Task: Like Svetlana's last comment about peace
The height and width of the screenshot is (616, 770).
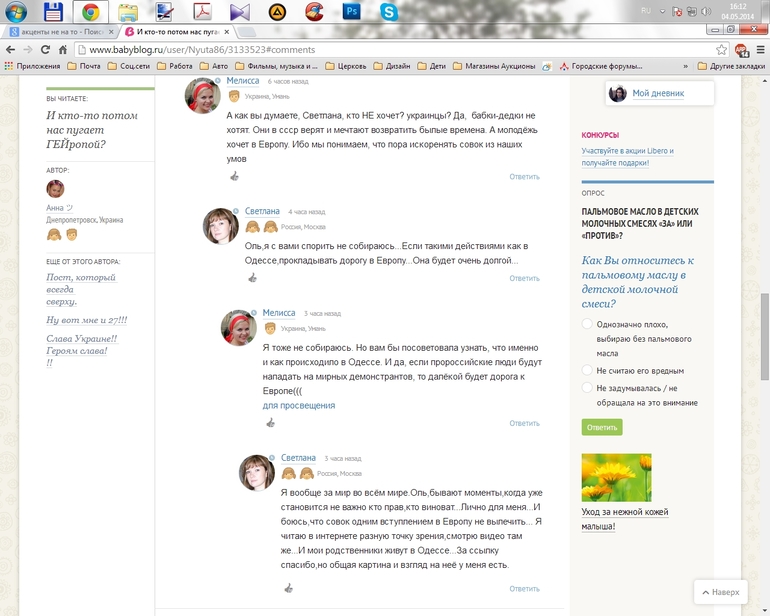Action: [288, 588]
